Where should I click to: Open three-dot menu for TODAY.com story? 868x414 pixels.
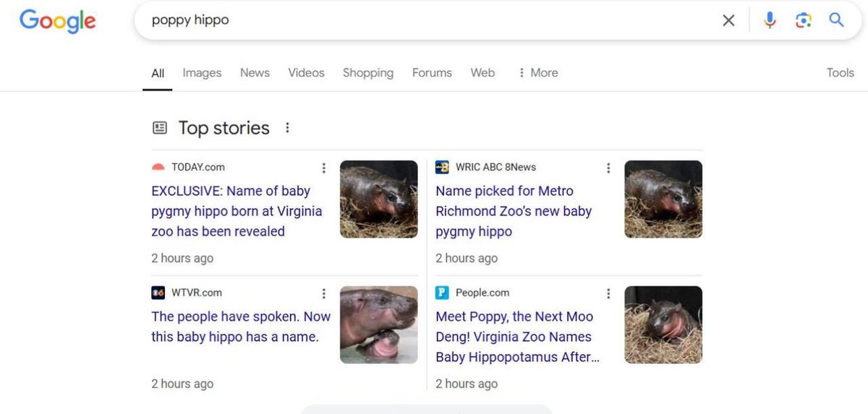pyautogui.click(x=323, y=168)
